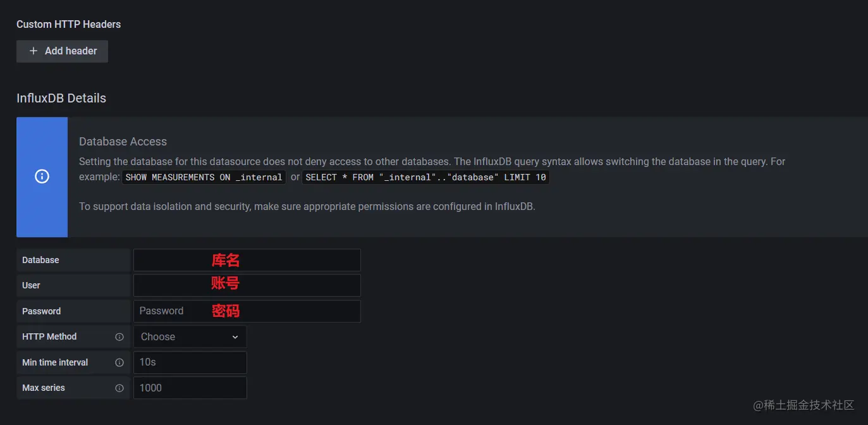Image resolution: width=868 pixels, height=425 pixels.
Task: Select the Max series label
Action: (x=44, y=388)
